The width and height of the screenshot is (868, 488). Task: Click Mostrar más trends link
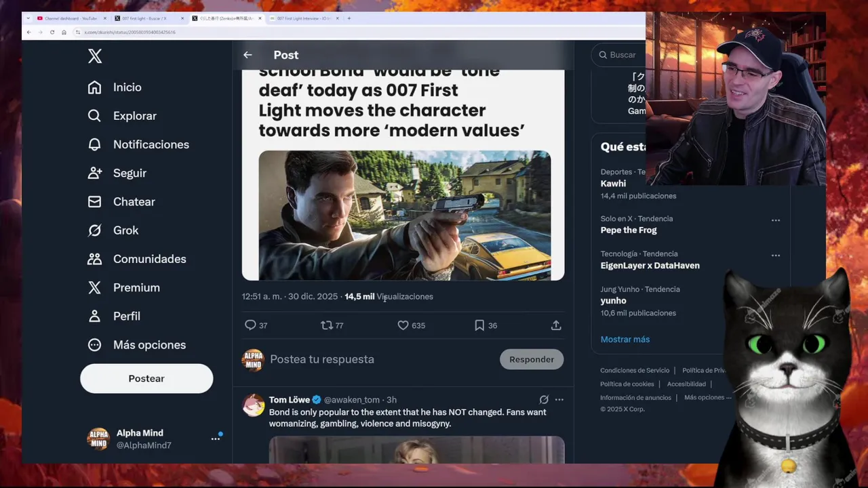click(625, 339)
